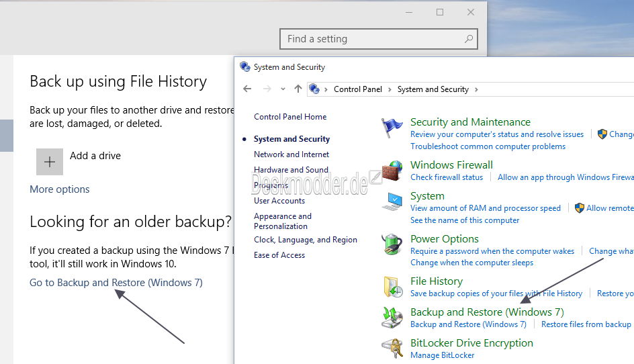
Task: Click Review your computer's status and resolve issues
Action: (x=497, y=134)
